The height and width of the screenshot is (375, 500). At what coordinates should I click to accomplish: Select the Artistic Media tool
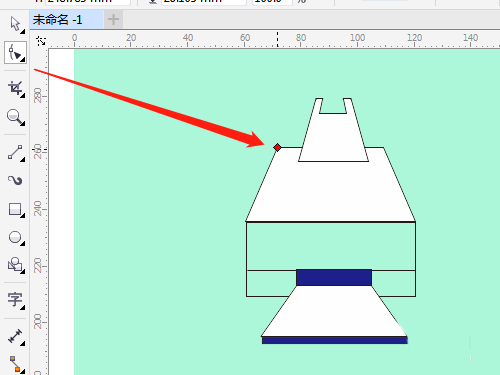pos(15,180)
